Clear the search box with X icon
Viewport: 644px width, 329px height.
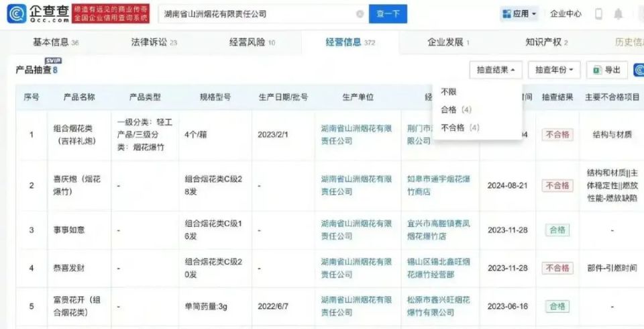point(360,14)
